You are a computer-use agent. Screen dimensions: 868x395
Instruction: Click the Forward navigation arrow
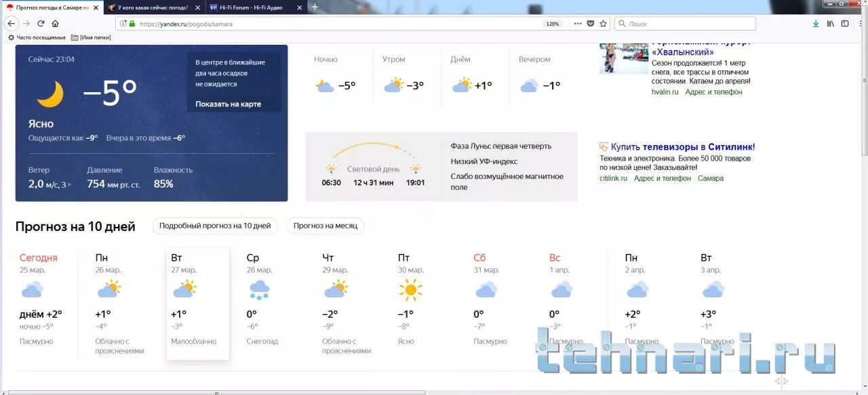pos(27,22)
